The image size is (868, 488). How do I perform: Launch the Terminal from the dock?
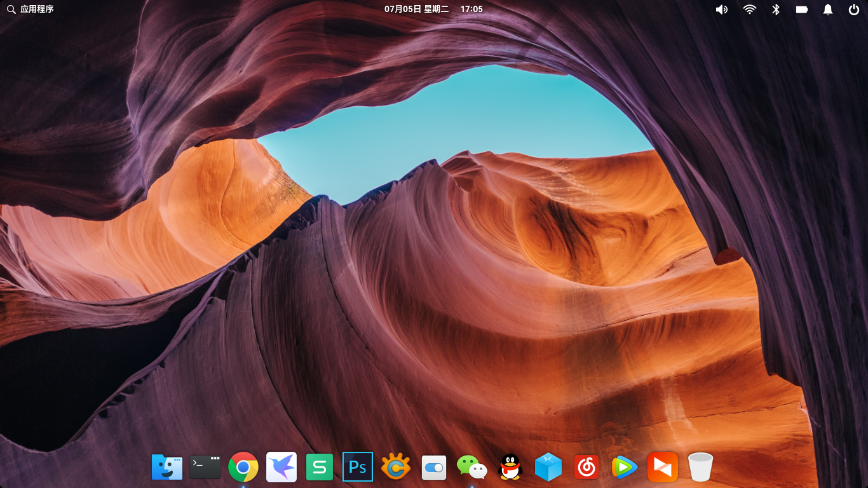(205, 468)
